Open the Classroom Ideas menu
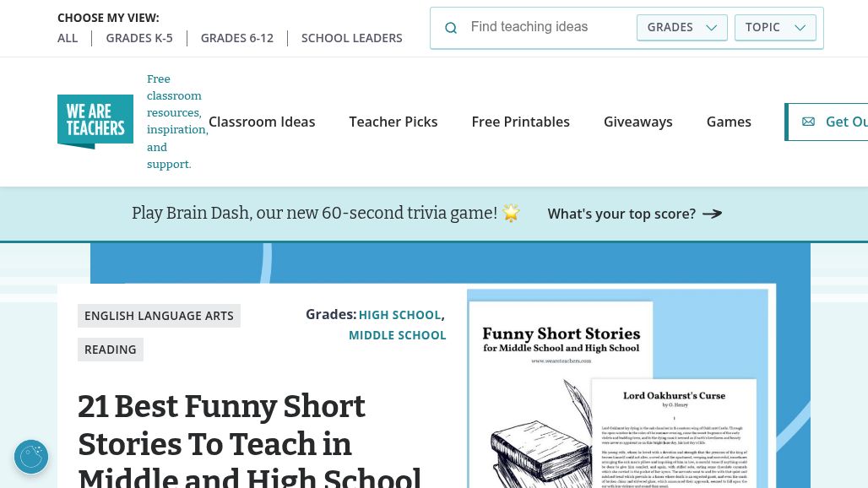Image resolution: width=868 pixels, height=488 pixels. (x=262, y=122)
